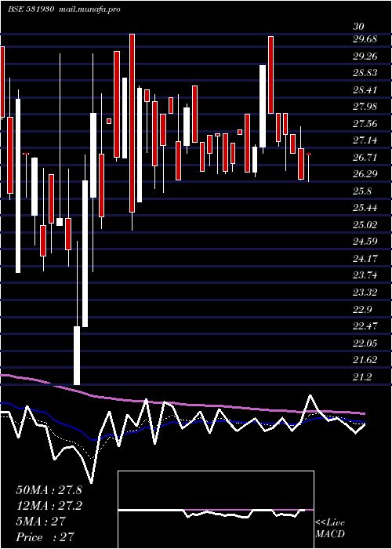The height and width of the screenshot is (549, 392).
Task: Click the 22.9 price label
Action: (x=362, y=310)
